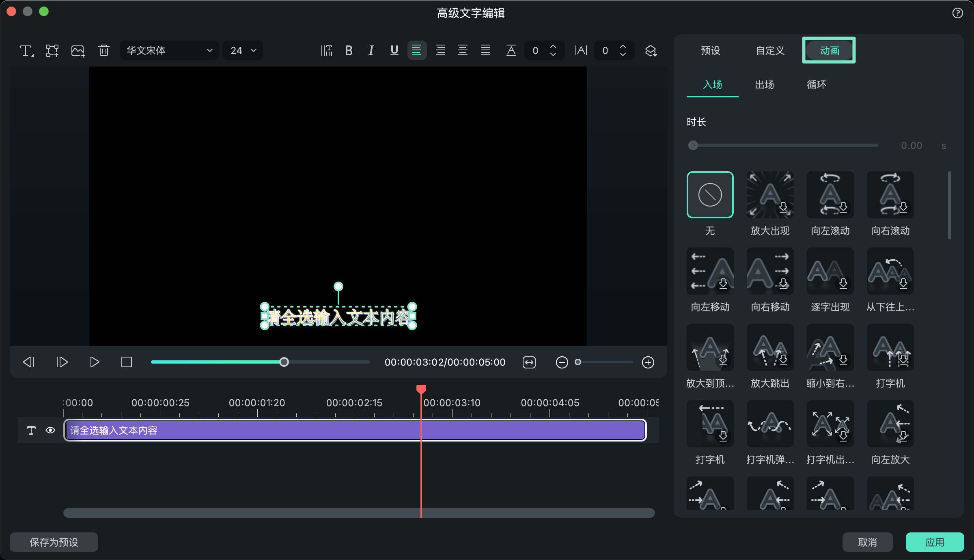The image size is (974, 560).
Task: Increase the character spacing stepper value
Action: point(623,47)
